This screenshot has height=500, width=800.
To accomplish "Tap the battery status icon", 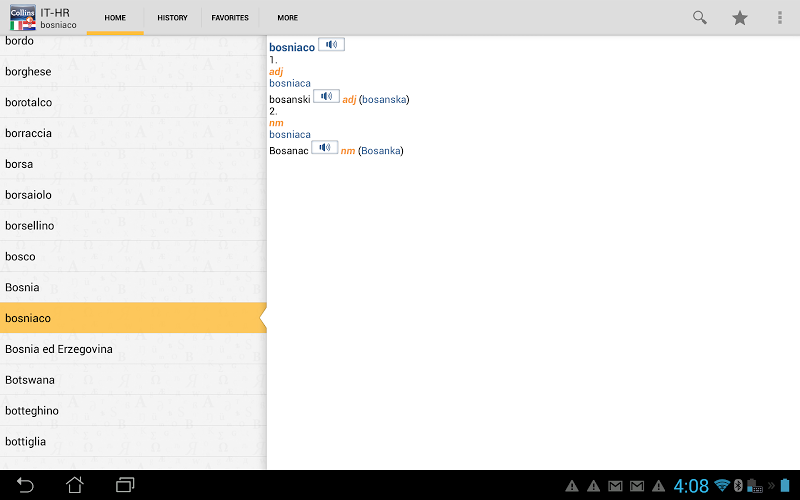I will click(x=785, y=485).
